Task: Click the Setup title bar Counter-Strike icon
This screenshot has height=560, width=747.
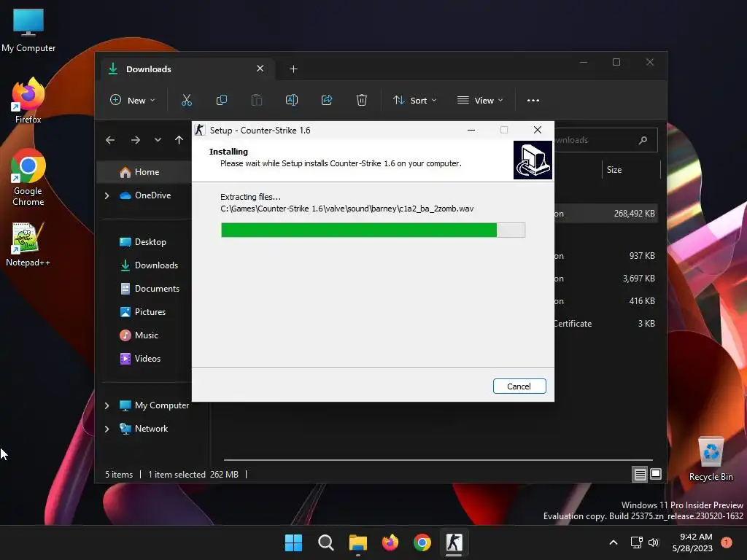Action: [200, 130]
